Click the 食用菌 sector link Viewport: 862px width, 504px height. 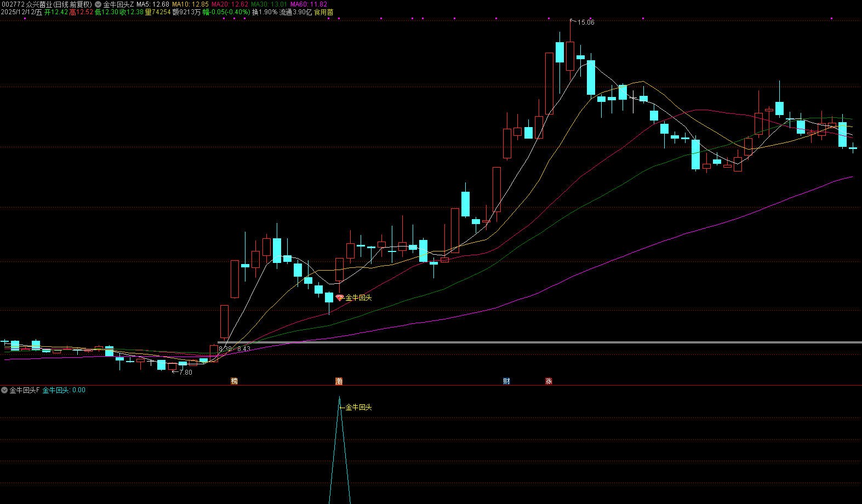point(323,12)
